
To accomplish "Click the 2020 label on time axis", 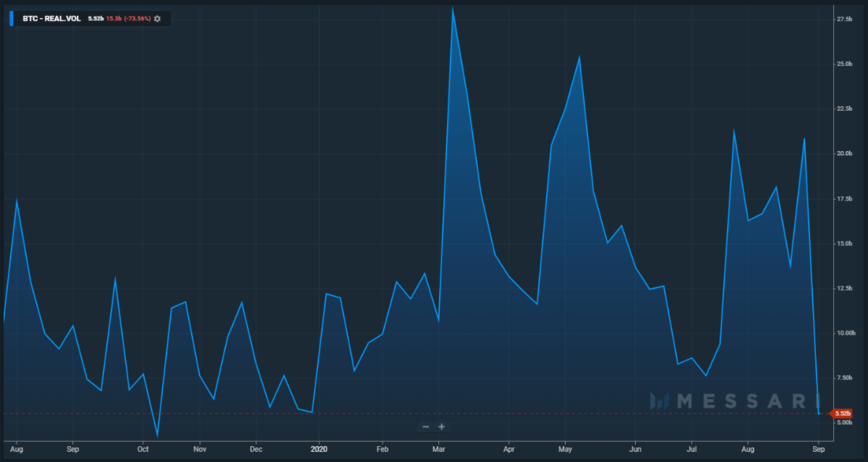I will tap(319, 448).
